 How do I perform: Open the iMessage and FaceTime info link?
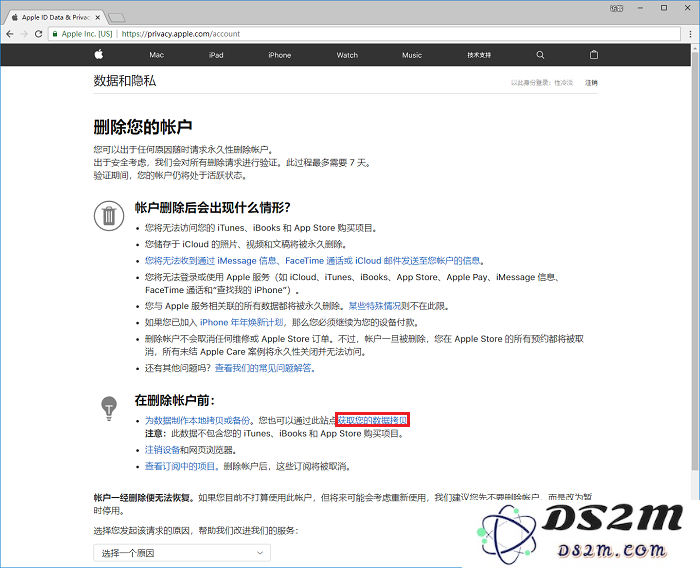[313, 261]
